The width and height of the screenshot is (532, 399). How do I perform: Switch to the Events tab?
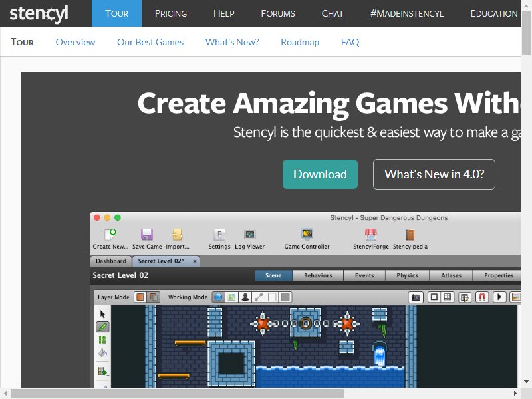pyautogui.click(x=364, y=275)
